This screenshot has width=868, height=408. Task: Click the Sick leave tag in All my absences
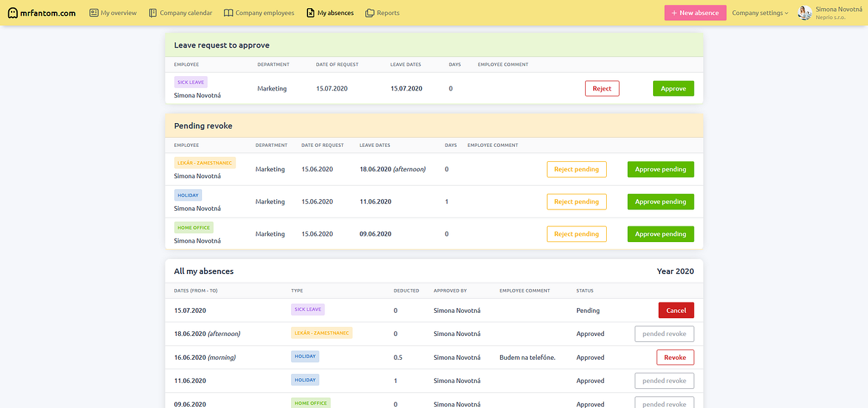308,309
